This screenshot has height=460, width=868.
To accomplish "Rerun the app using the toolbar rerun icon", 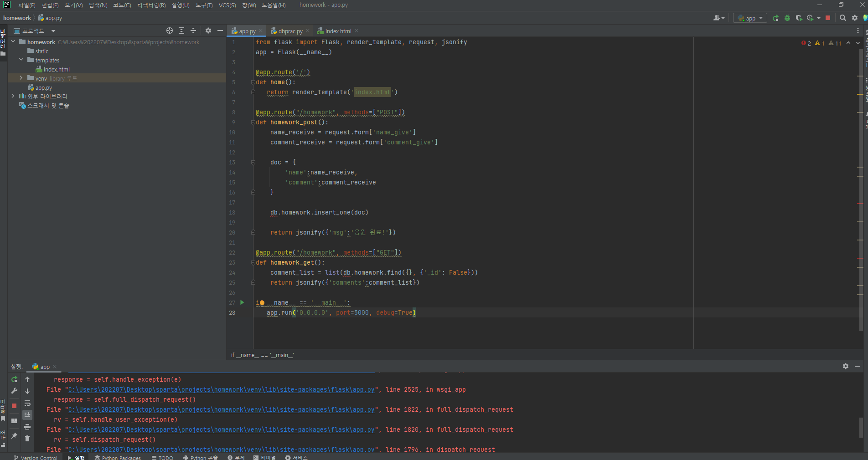I will tap(775, 18).
